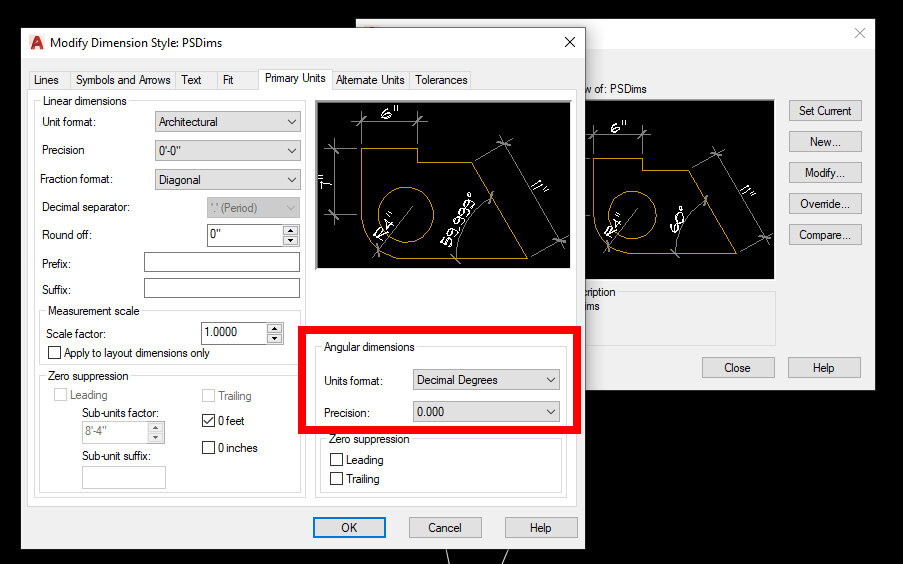Click Help in Dimension Style Manager
This screenshot has height=564, width=903.
(824, 368)
